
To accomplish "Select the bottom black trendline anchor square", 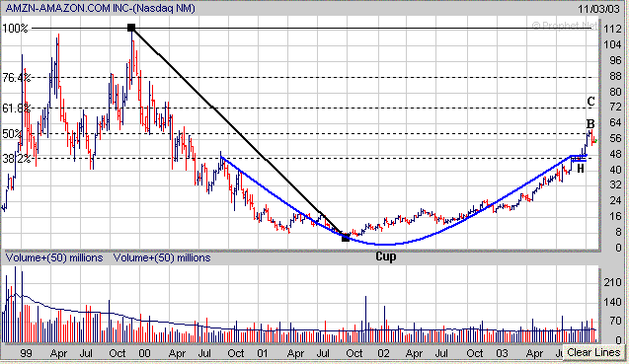I will 346,238.
